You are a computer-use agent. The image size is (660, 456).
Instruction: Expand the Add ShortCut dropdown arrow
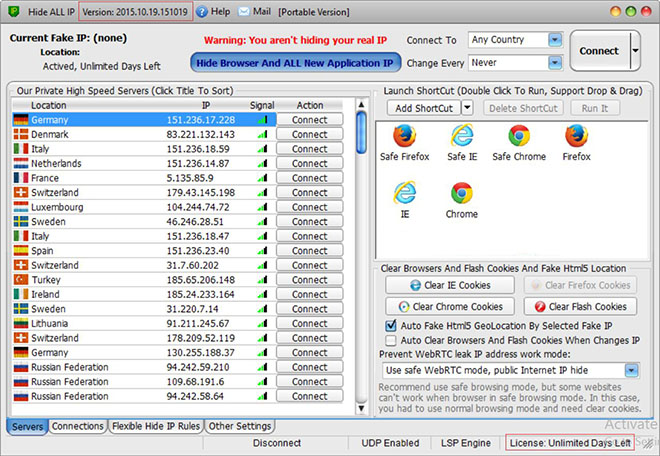(x=467, y=108)
